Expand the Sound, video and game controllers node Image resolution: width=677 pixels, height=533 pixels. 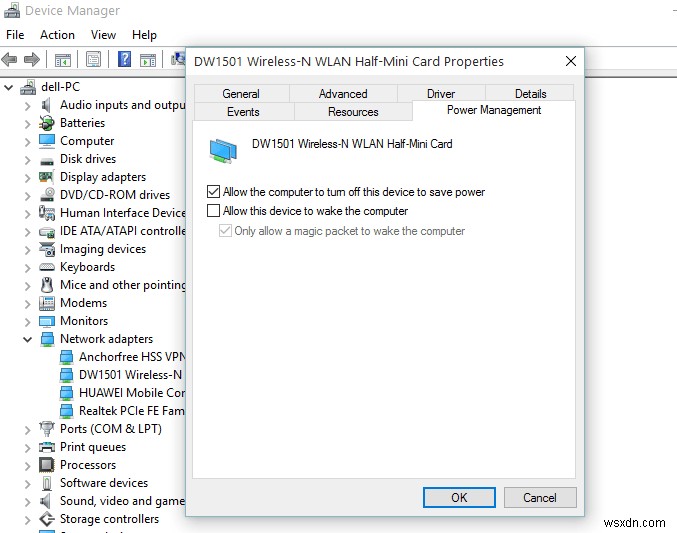28,501
